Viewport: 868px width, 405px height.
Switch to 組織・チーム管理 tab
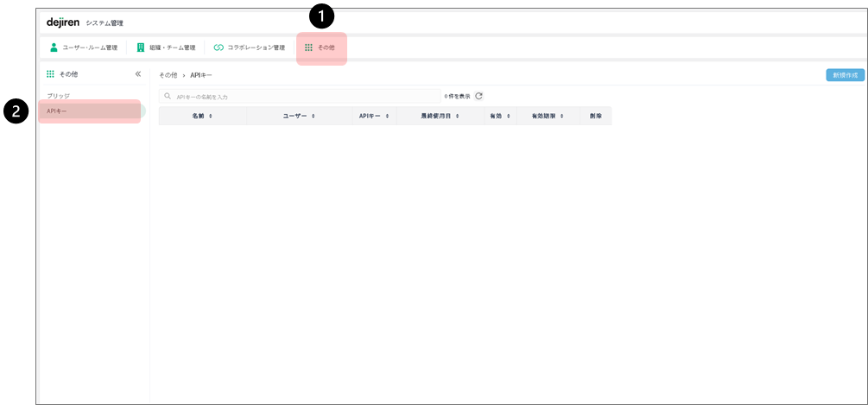click(x=172, y=47)
